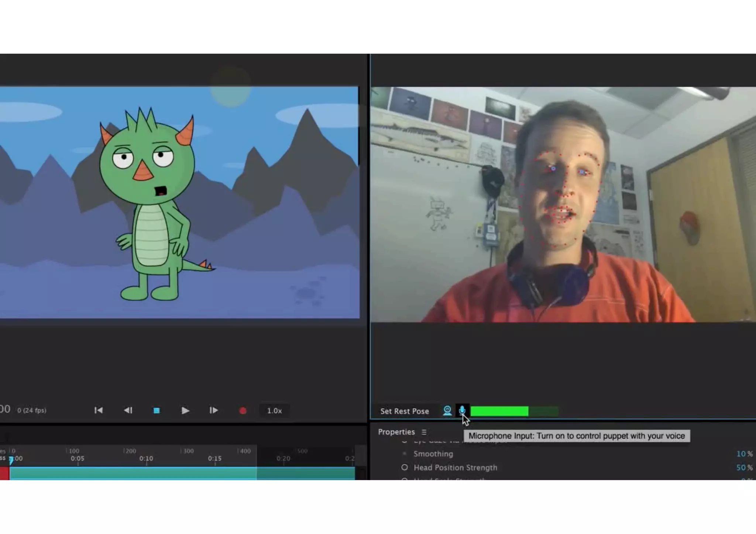Image resolution: width=756 pixels, height=534 pixels.
Task: Step forward one frame
Action: (x=213, y=410)
